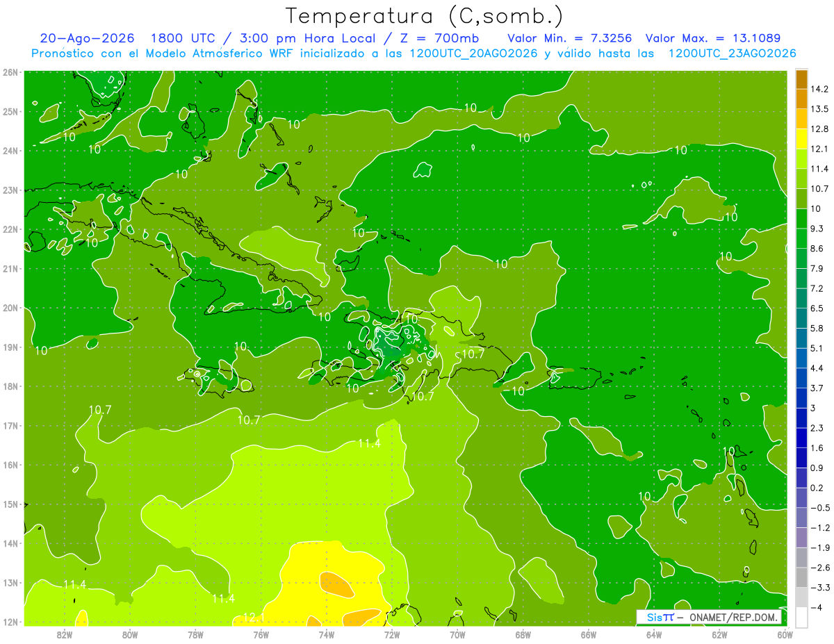Click the orange warm spot near 13N 74W

[x=337, y=584]
